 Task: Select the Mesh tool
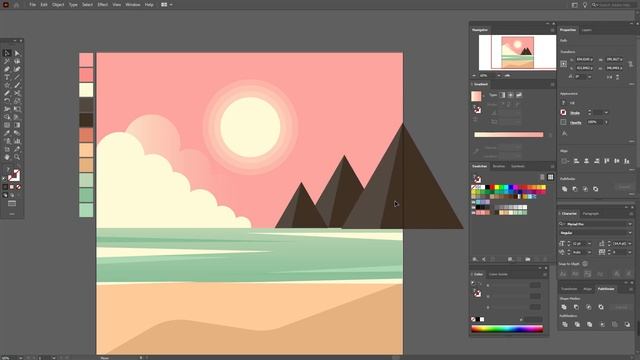point(7,125)
